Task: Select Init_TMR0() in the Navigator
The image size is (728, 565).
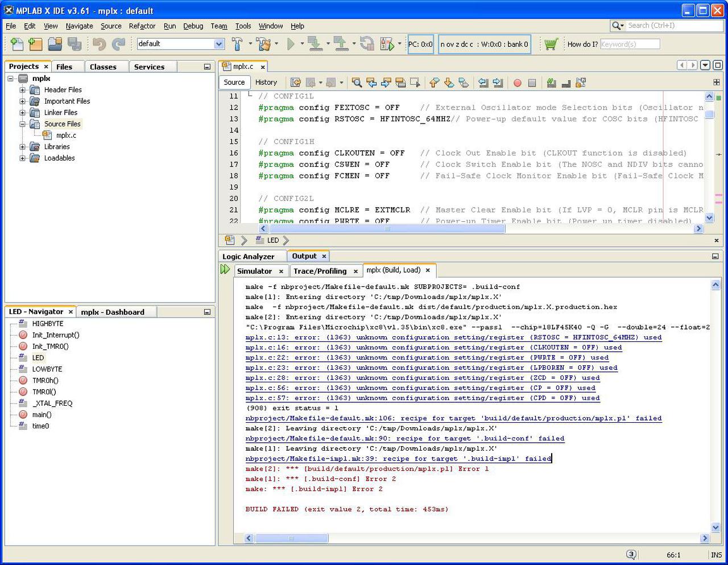Action: (50, 347)
